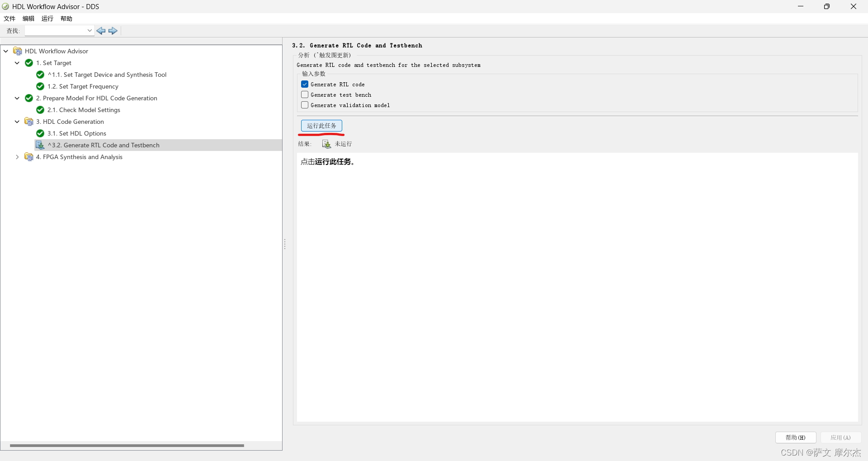Collapse the 3. HDL Code Generation group
Screen dimensions: 868x461
(x=17, y=122)
